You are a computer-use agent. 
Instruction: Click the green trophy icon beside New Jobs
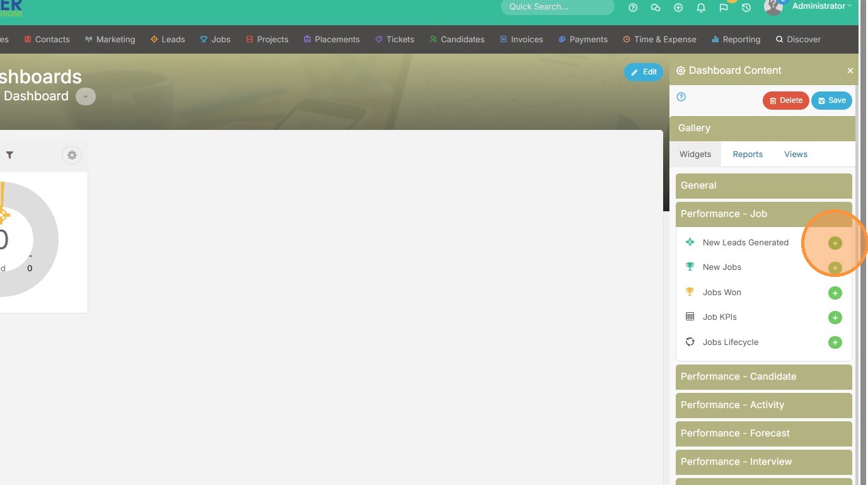(x=690, y=267)
